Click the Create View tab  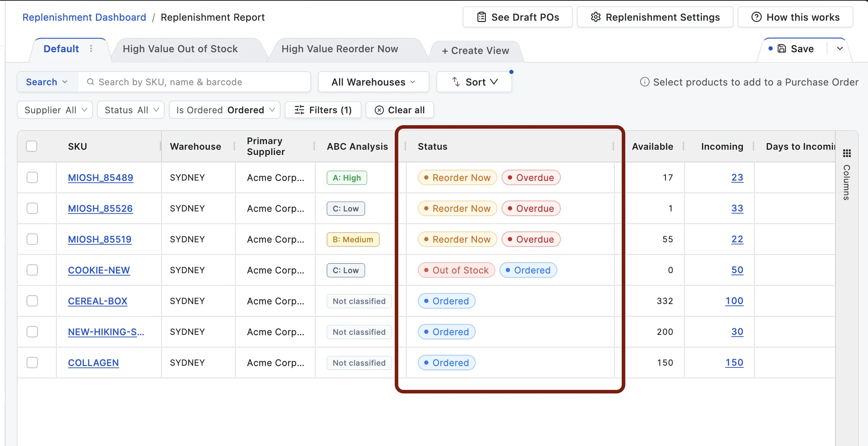click(x=475, y=51)
